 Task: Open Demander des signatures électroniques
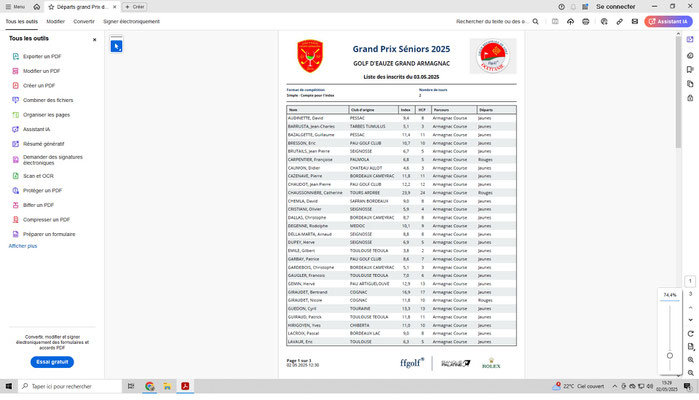pyautogui.click(x=53, y=160)
